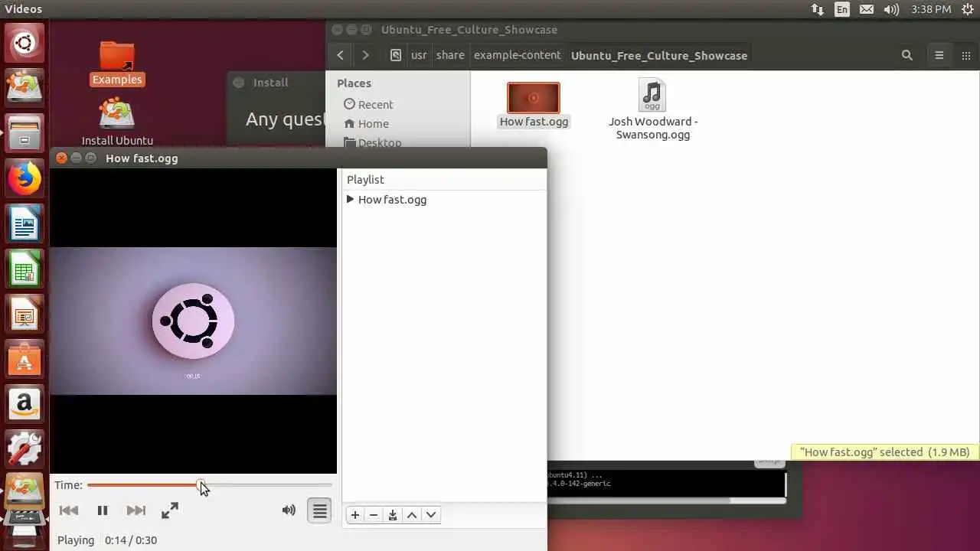The width and height of the screenshot is (980, 551).
Task: Pause the video playback
Action: (103, 510)
